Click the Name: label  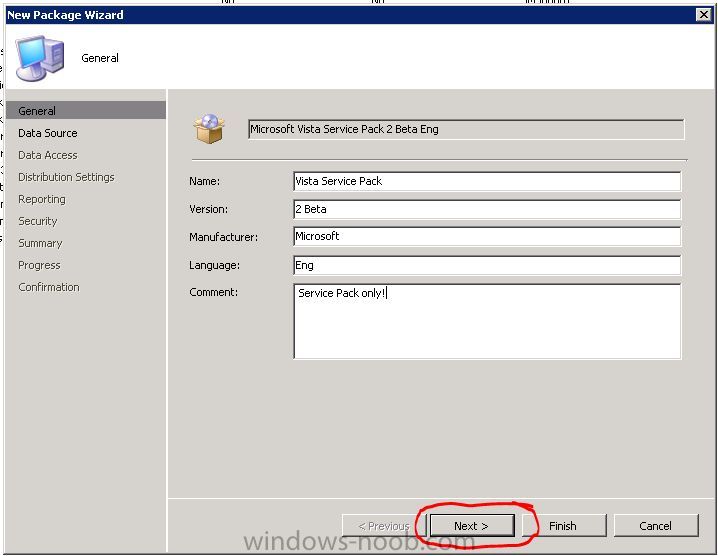(x=204, y=181)
